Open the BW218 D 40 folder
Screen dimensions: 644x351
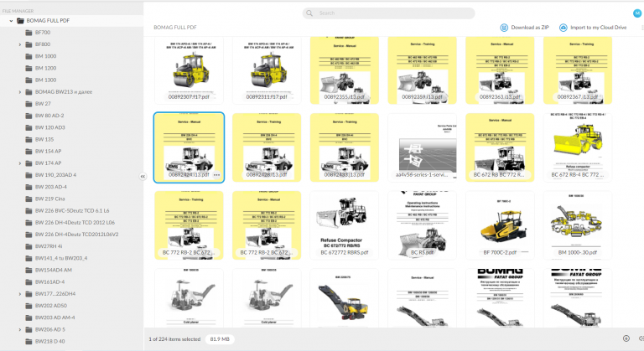pos(49,342)
